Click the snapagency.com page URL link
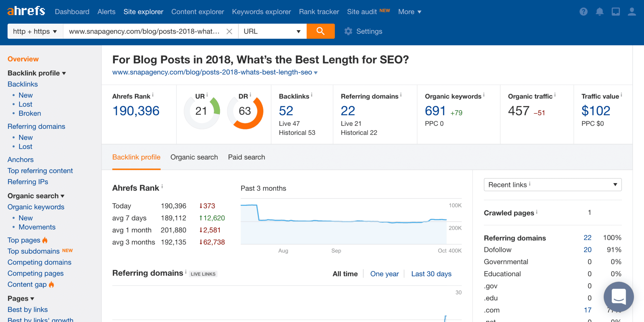644x322 pixels. tap(212, 72)
